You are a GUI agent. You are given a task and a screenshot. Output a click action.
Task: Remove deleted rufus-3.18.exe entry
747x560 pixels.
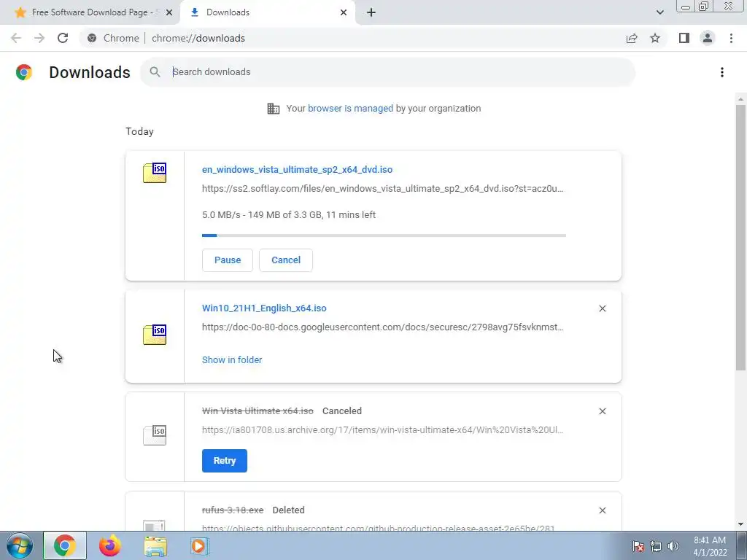pyautogui.click(x=602, y=510)
